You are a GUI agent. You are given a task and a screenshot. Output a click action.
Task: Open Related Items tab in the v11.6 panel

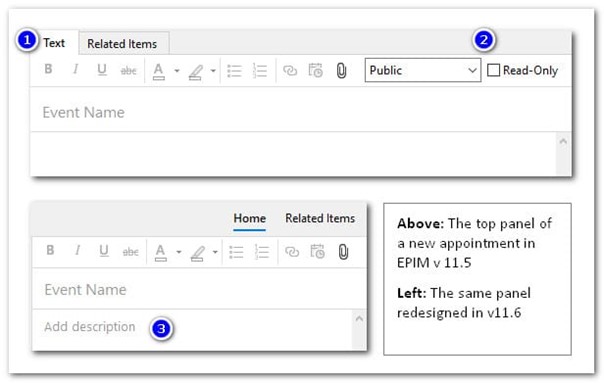320,218
